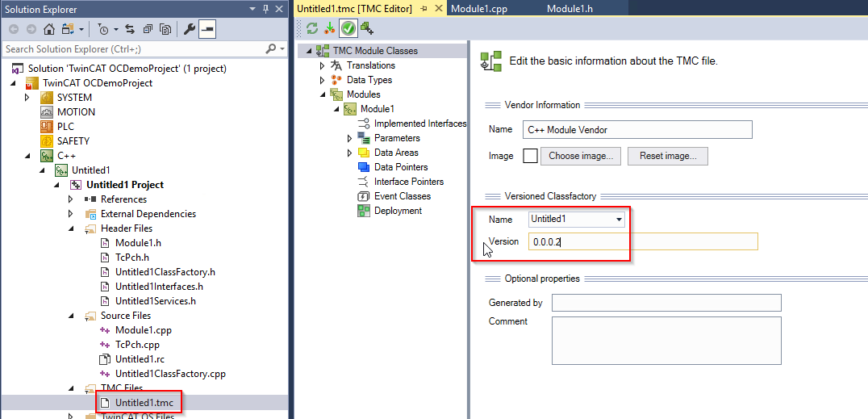Viewport: 868px width, 419px height.
Task: Expand the References node
Action: pyautogui.click(x=70, y=199)
